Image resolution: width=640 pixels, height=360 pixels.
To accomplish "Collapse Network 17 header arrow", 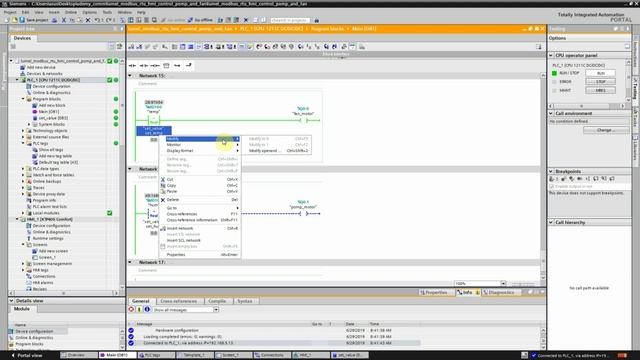I will [x=130, y=262].
